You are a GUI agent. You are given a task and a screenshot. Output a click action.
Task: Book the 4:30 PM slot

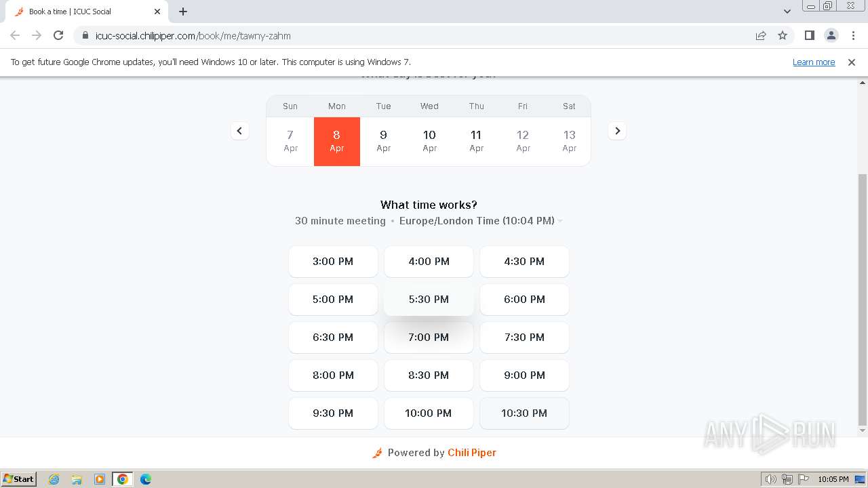click(524, 261)
